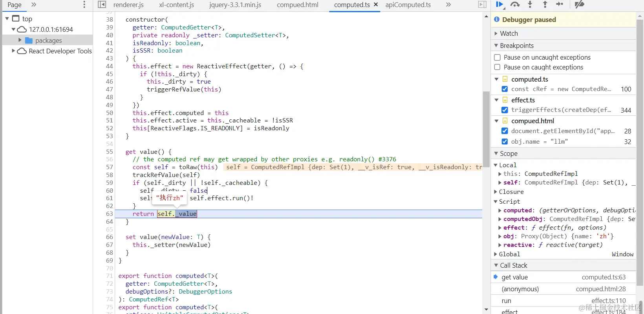
Task: Hide the file navigator pane icon
Action: [102, 5]
